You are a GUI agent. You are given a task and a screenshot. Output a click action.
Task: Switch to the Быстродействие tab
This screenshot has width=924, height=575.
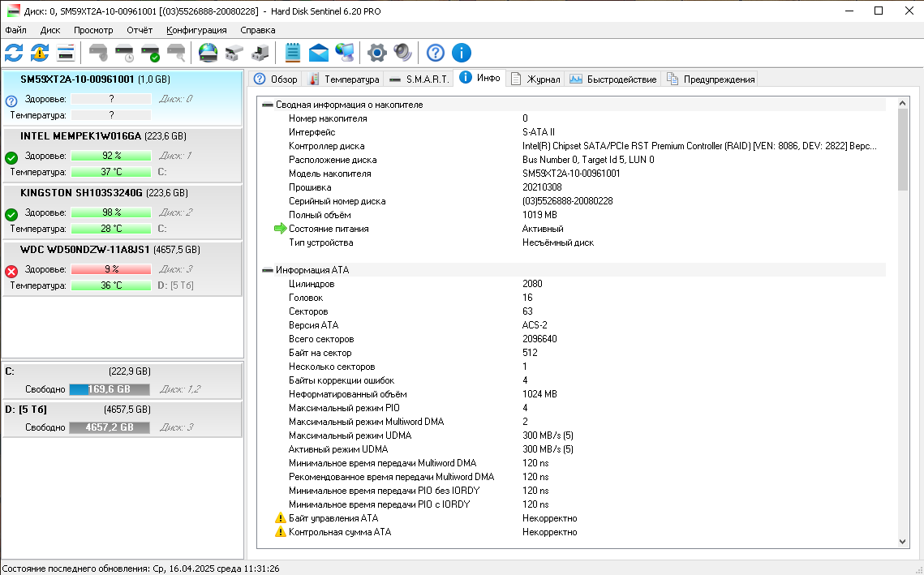612,79
